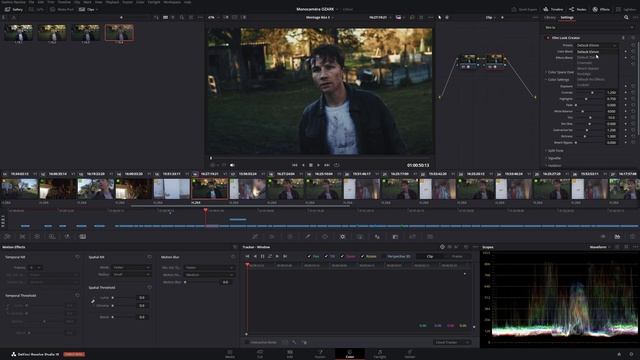Viewport: 640px width, 360px height.
Task: Toggle the Effects panel button
Action: coord(601,9)
